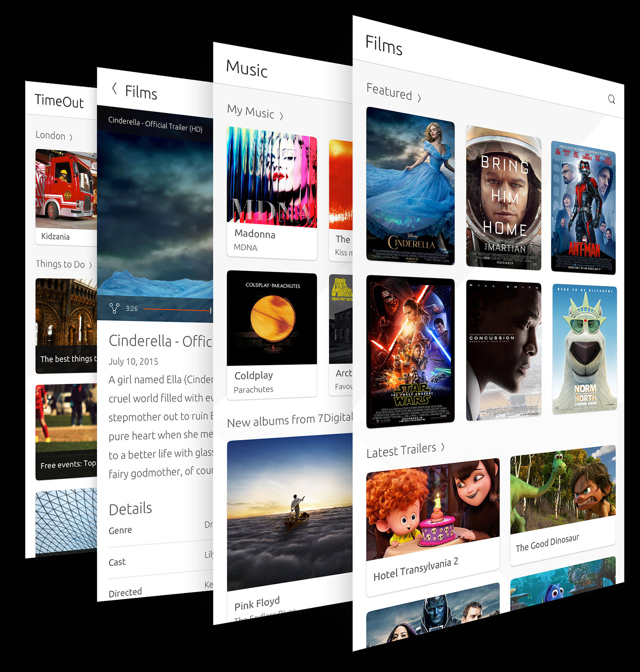The image size is (640, 672).
Task: Open the X-Men Apocalypse trailer thumbnail
Action: pos(432,614)
